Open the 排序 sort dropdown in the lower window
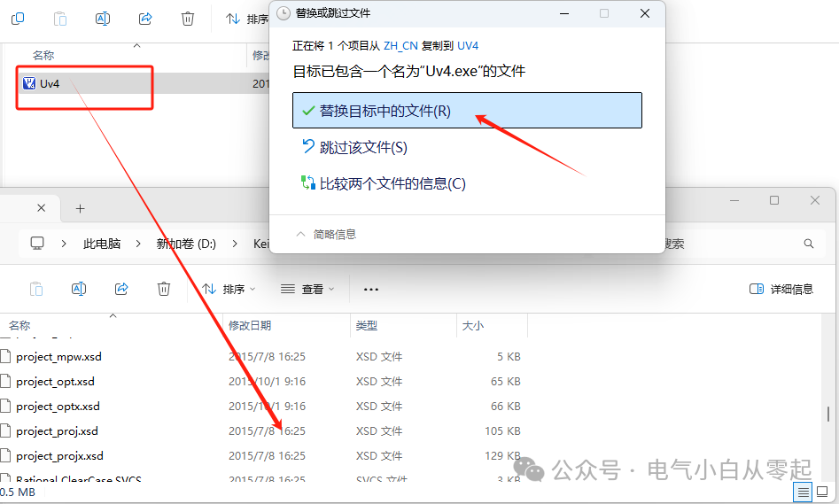Image resolution: width=839 pixels, height=504 pixels. [229, 289]
